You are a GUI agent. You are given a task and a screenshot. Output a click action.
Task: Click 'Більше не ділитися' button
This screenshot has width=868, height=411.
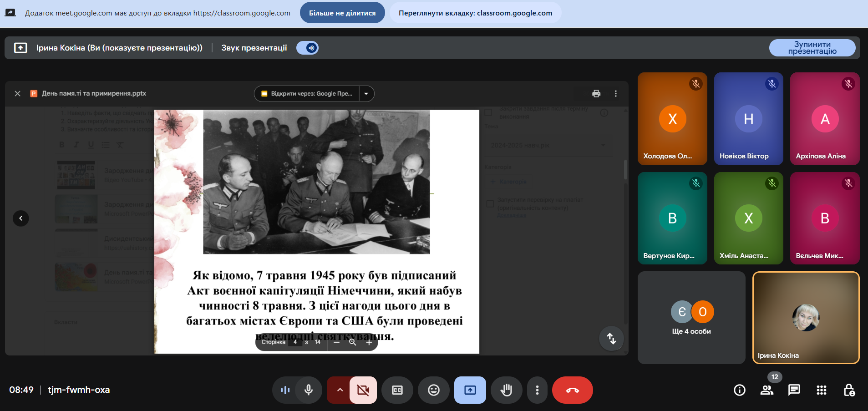click(x=342, y=13)
